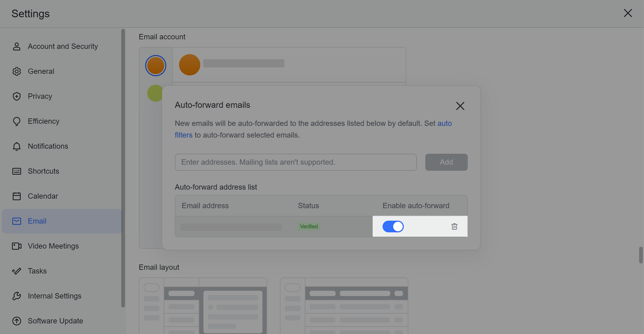Select the Account and Security sidebar icon
Screen dimensions: 644x334
coord(16,46)
